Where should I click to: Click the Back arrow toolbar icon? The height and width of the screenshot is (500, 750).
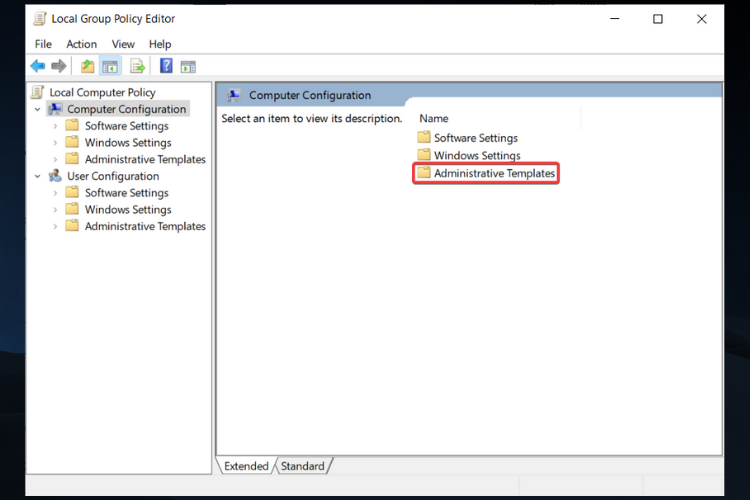click(38, 66)
